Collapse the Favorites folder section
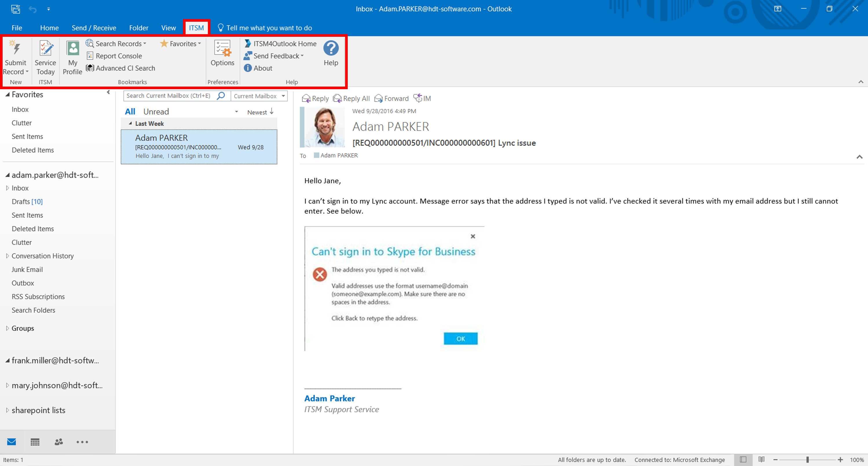This screenshot has width=868, height=466. coord(7,95)
